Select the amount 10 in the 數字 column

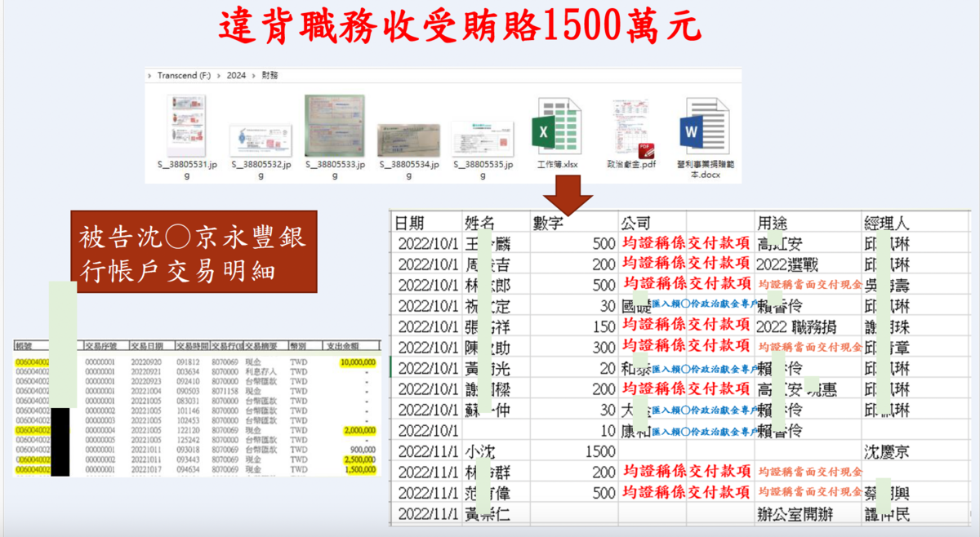(x=607, y=430)
